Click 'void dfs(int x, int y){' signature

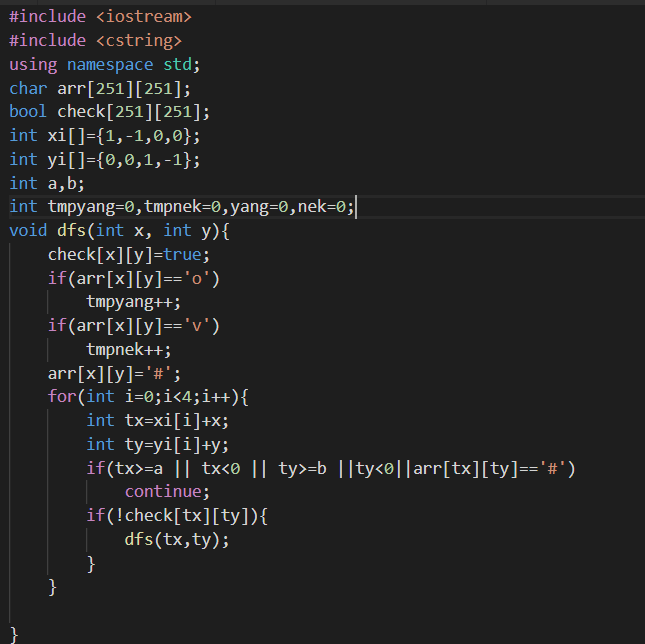click(x=119, y=231)
